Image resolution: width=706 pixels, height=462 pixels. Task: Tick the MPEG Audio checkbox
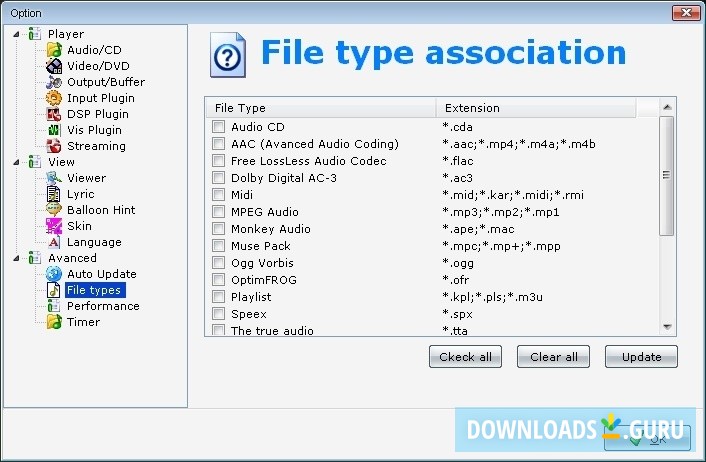218,212
